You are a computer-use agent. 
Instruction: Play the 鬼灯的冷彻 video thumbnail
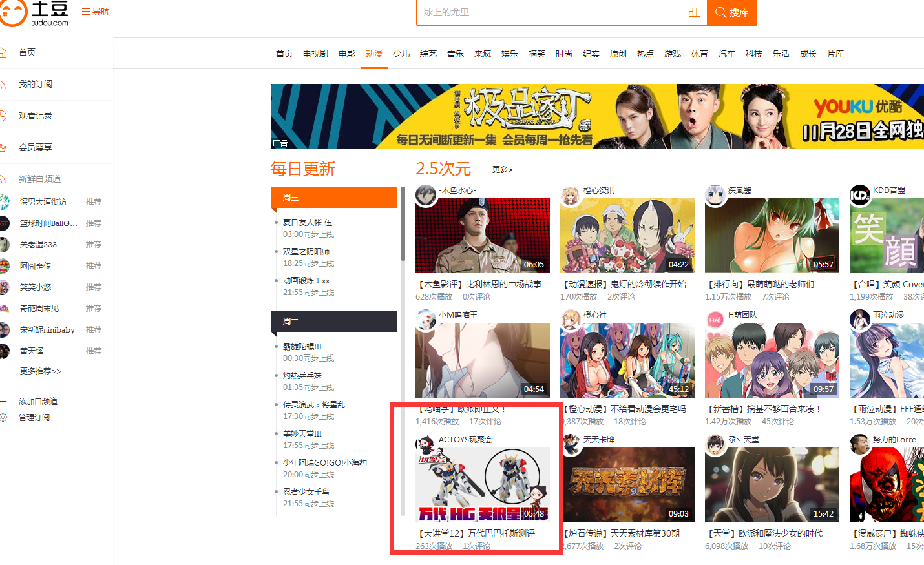click(627, 236)
